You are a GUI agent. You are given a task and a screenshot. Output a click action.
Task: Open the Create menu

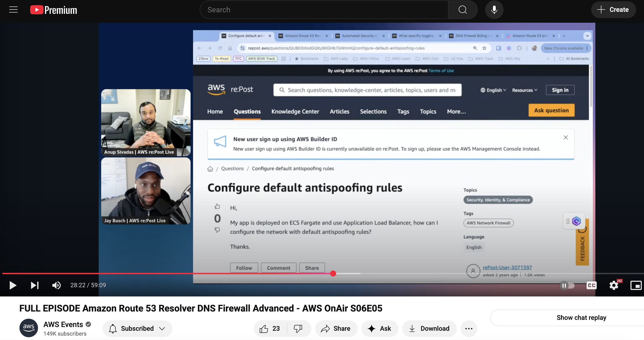pyautogui.click(x=613, y=10)
